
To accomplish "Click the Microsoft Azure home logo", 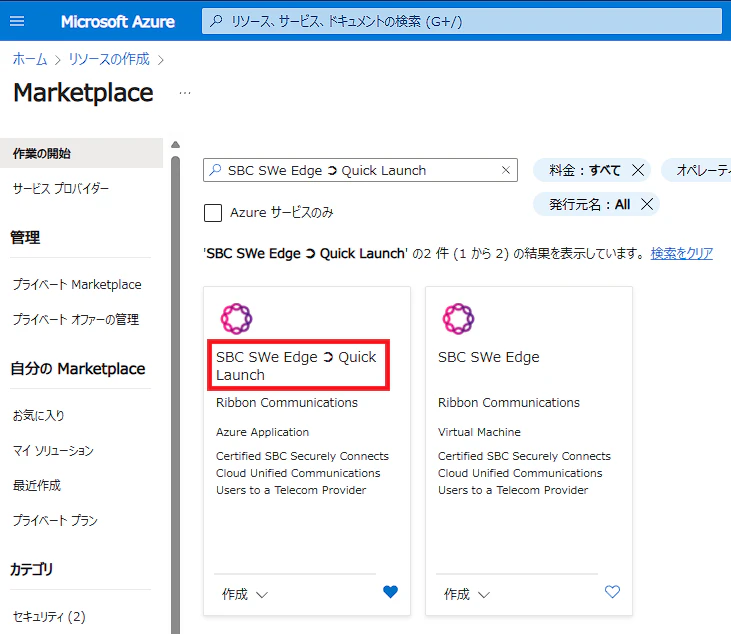I will click(117, 21).
